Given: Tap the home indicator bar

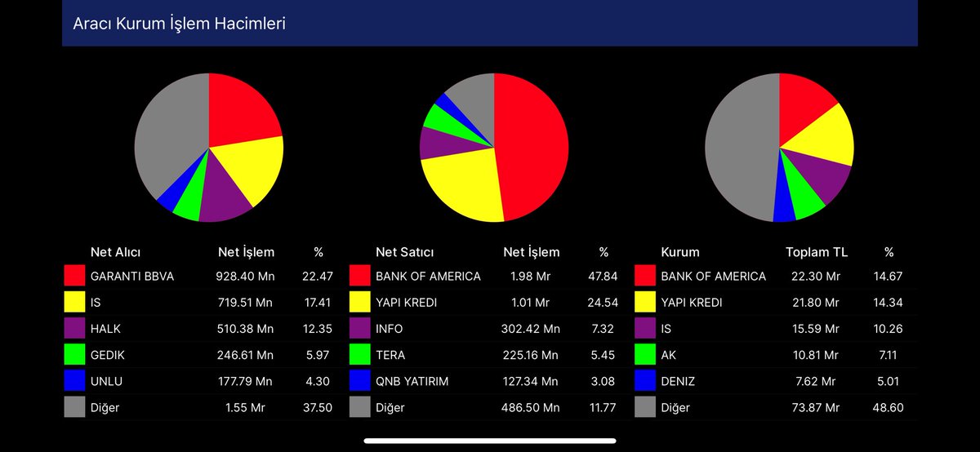Looking at the screenshot, I should (490, 441).
